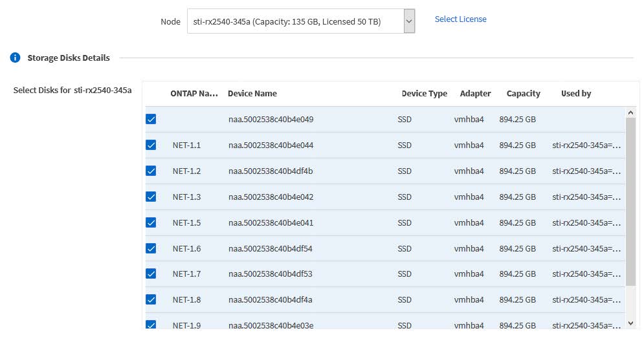
Task: Click the Storage Disks Details info icon
Action: point(16,58)
